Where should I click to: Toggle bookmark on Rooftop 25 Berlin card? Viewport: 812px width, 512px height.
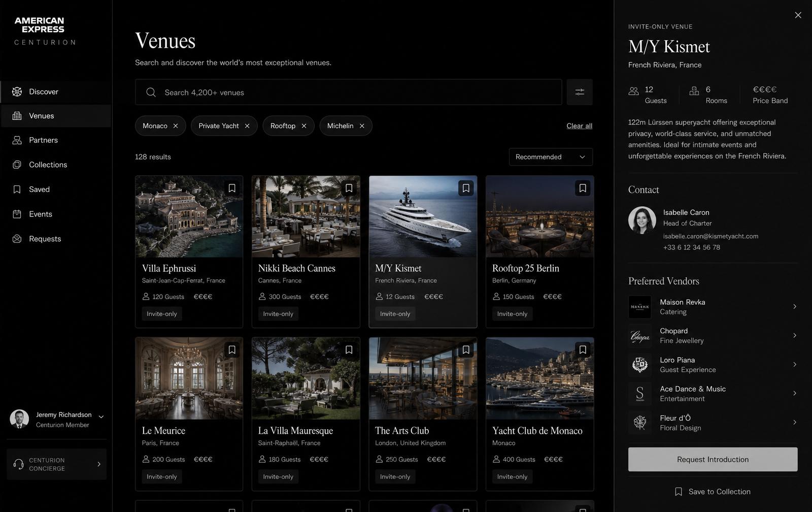[x=583, y=188]
